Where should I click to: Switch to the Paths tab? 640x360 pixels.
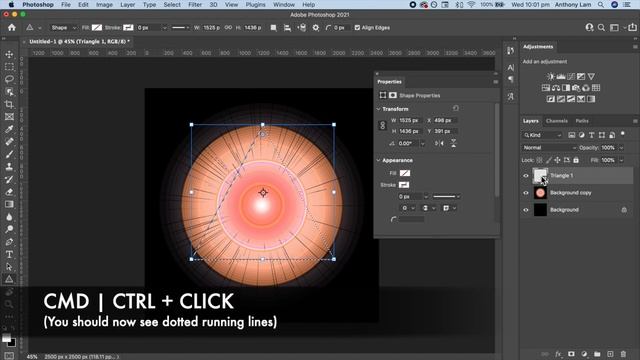point(582,121)
